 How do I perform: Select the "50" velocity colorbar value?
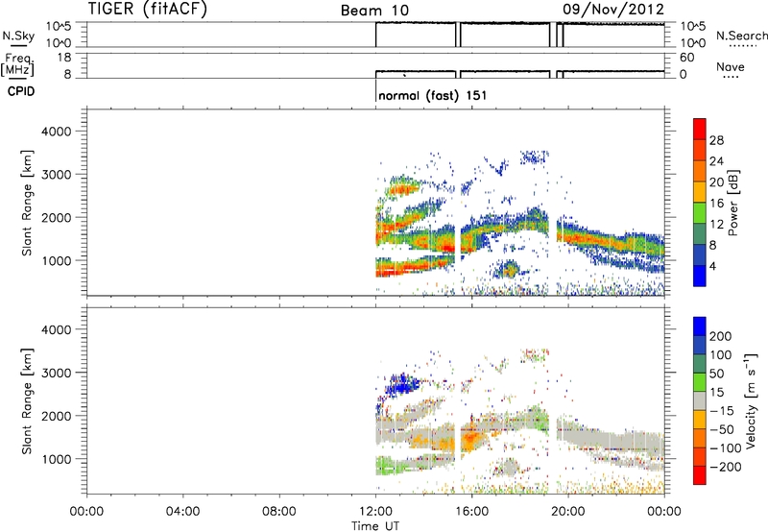(716, 374)
